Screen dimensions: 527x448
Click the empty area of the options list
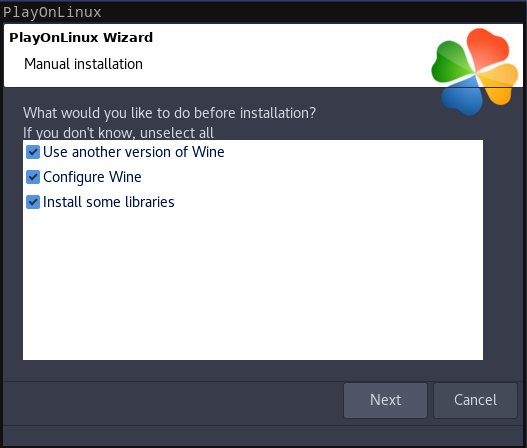click(253, 286)
